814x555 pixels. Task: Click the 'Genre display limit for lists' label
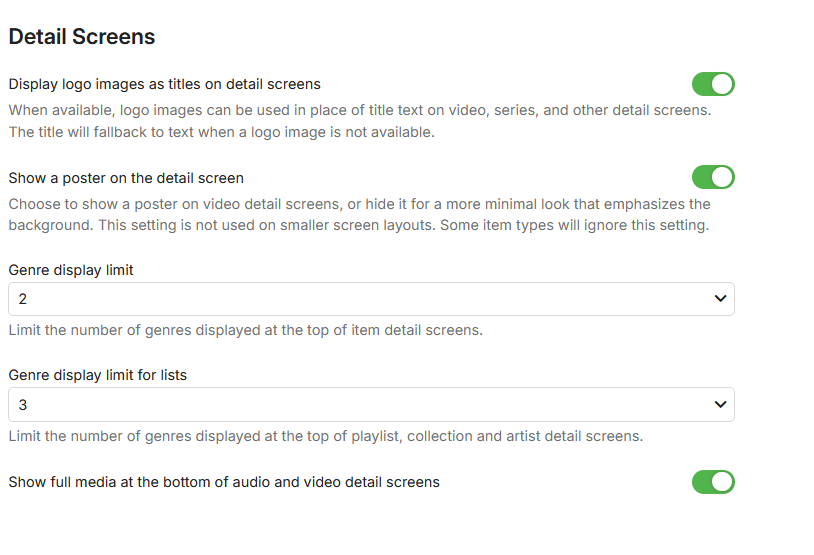click(x=98, y=375)
